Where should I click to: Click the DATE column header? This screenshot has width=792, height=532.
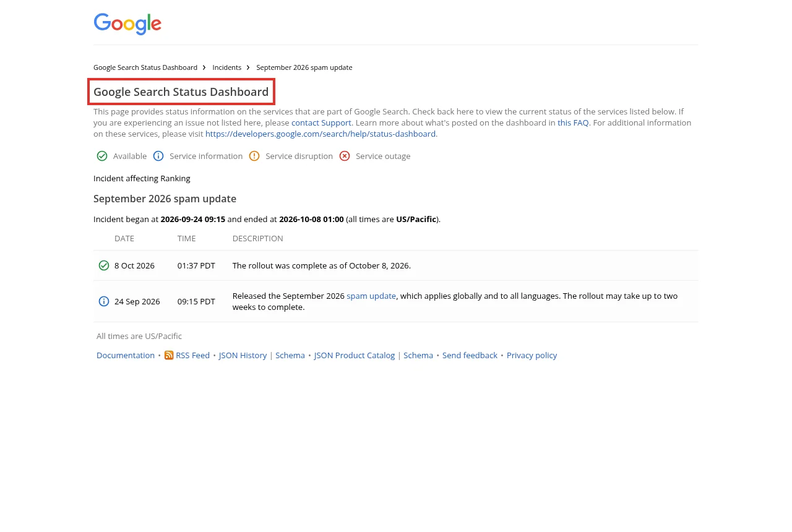click(x=124, y=238)
